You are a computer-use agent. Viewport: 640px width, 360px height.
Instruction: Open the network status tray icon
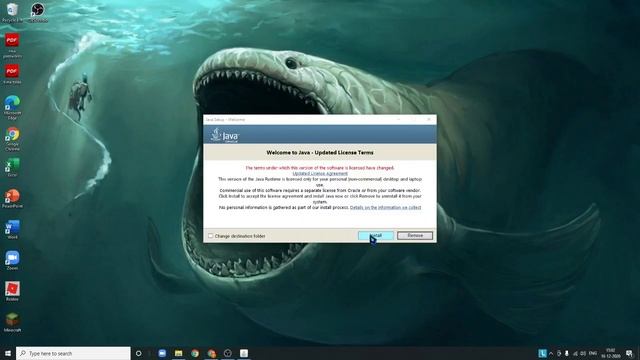575,353
